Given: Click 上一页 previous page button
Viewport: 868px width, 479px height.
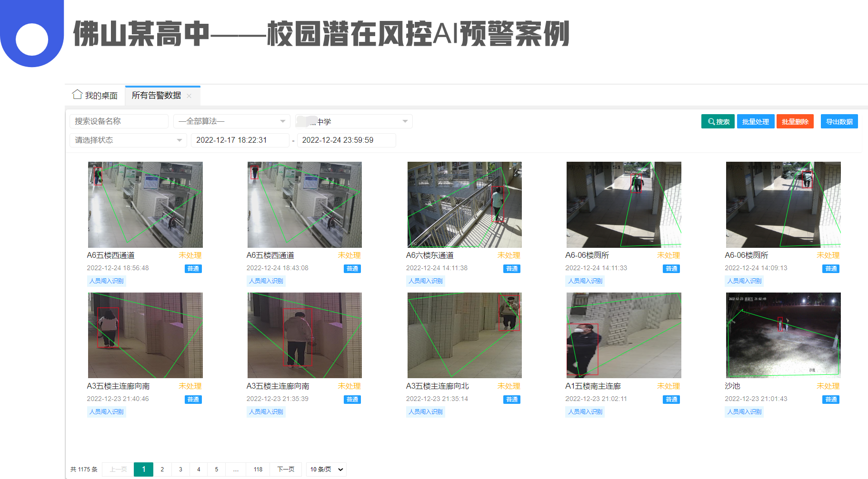Looking at the screenshot, I should point(118,469).
